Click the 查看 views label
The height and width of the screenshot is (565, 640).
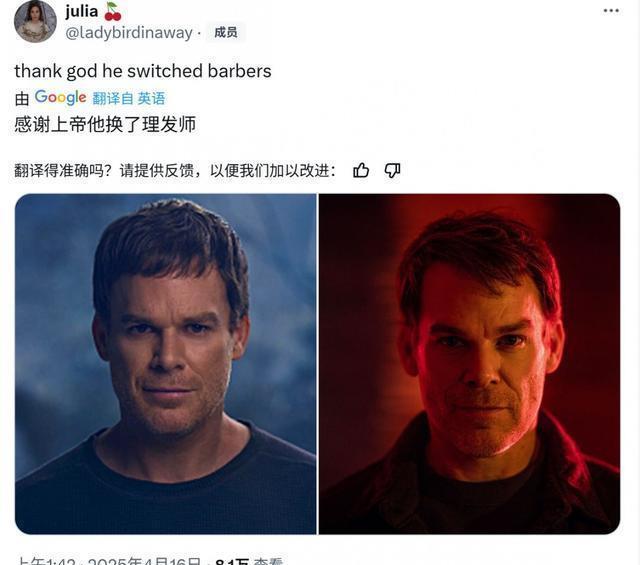[x=268, y=561]
